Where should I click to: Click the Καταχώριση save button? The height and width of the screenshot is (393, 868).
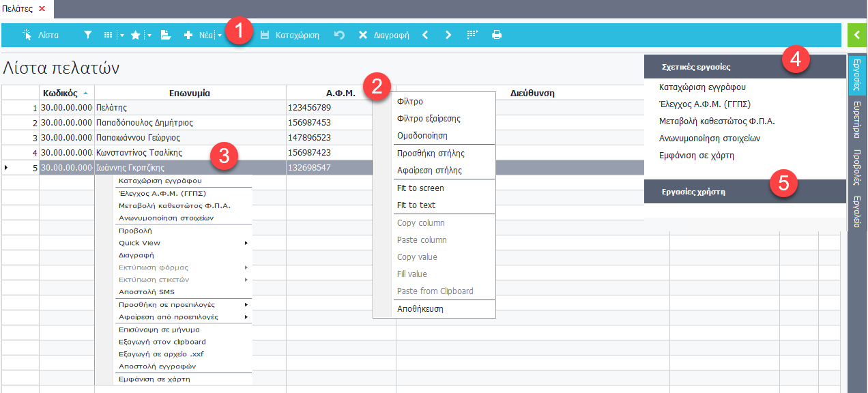point(290,35)
